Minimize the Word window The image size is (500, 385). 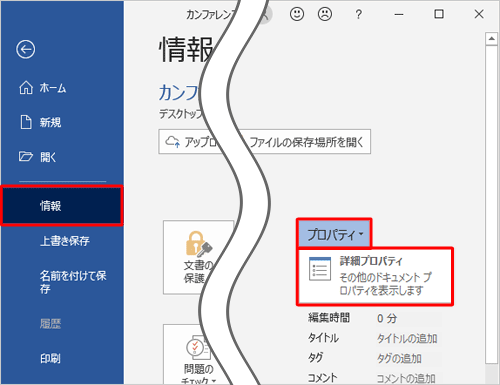tap(399, 14)
